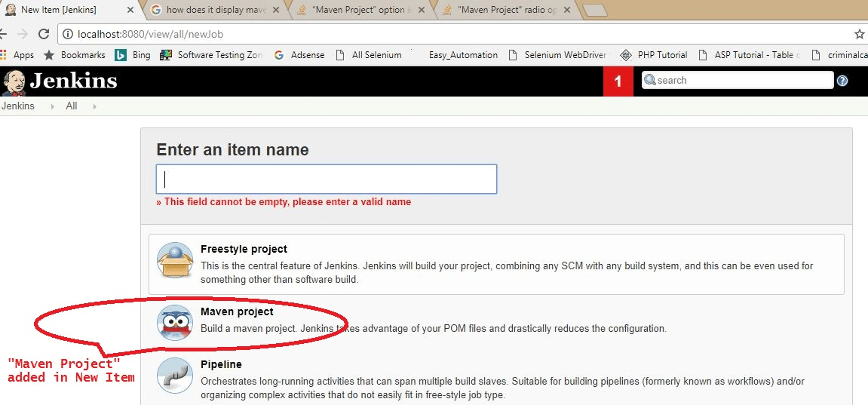Bookmark this page with the star icon
Image resolution: width=868 pixels, height=405 pixels.
[859, 34]
